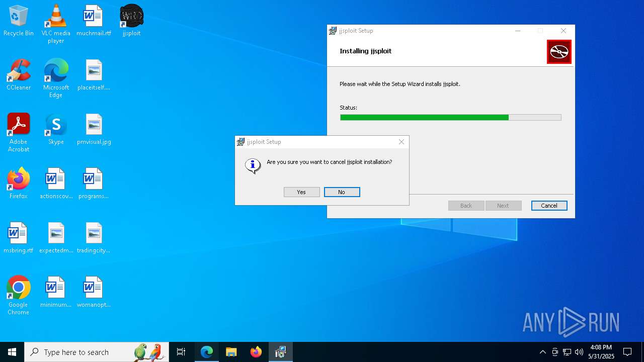Screen dimensions: 644x362
Task: Open the Recycle Bin desktop icon
Action: tap(19, 21)
